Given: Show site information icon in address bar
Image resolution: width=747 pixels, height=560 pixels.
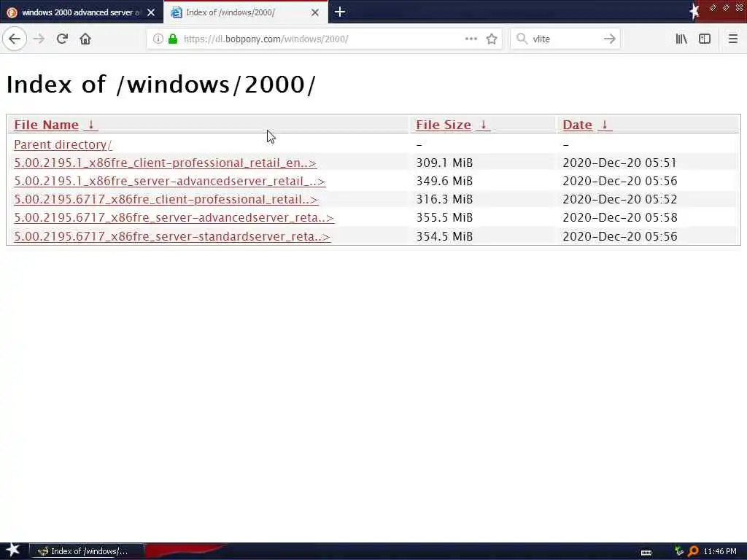Looking at the screenshot, I should pos(158,39).
